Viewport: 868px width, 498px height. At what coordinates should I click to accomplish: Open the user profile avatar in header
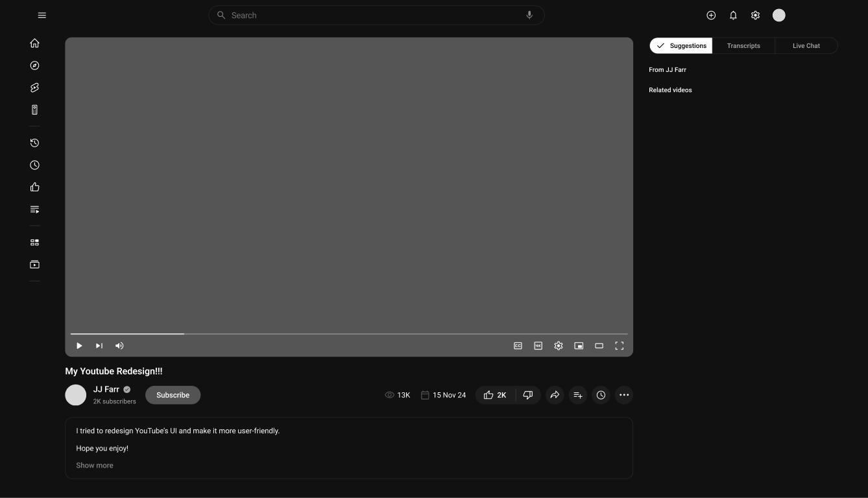pos(779,16)
